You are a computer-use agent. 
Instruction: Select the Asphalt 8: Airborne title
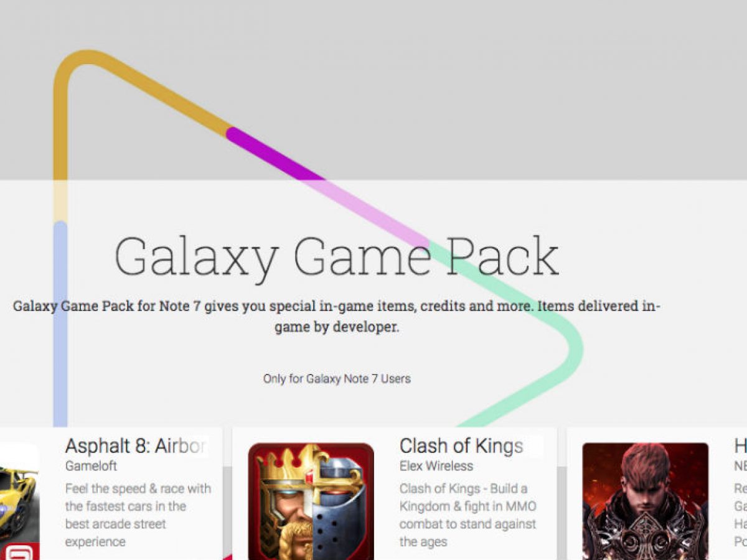point(136,446)
